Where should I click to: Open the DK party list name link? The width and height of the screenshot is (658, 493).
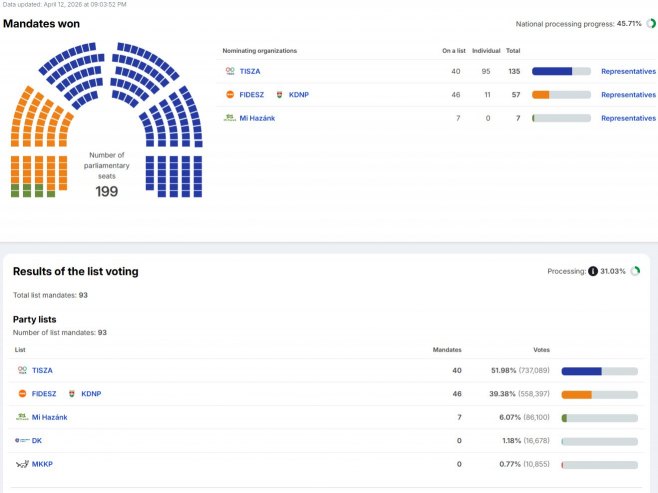point(37,440)
